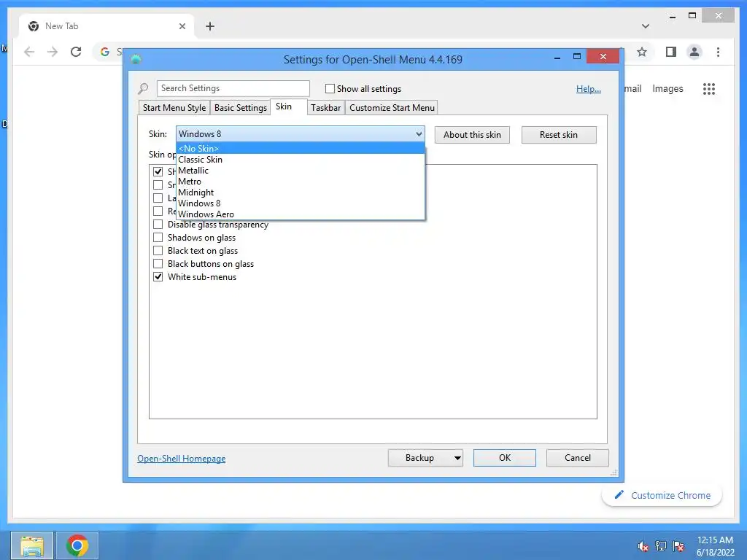747x560 pixels.
Task: Open a new Chrome tab with plus
Action: (209, 26)
